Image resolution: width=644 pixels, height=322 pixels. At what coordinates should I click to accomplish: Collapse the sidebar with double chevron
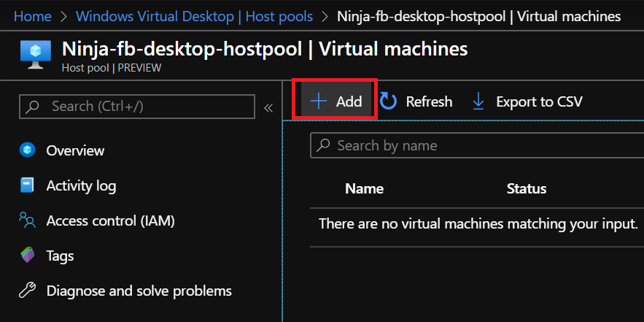(x=268, y=108)
